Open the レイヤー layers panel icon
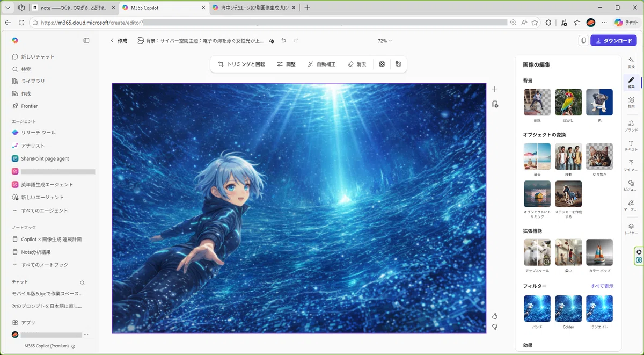 coord(631,229)
